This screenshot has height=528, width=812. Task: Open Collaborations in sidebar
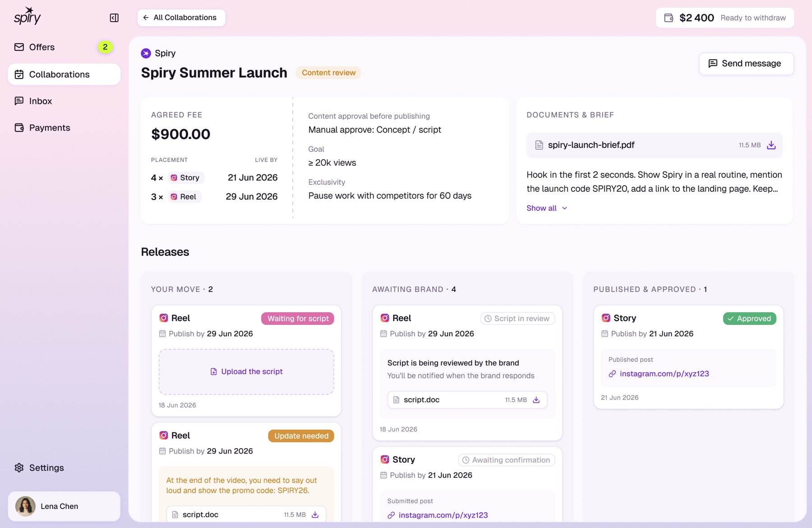click(x=64, y=74)
